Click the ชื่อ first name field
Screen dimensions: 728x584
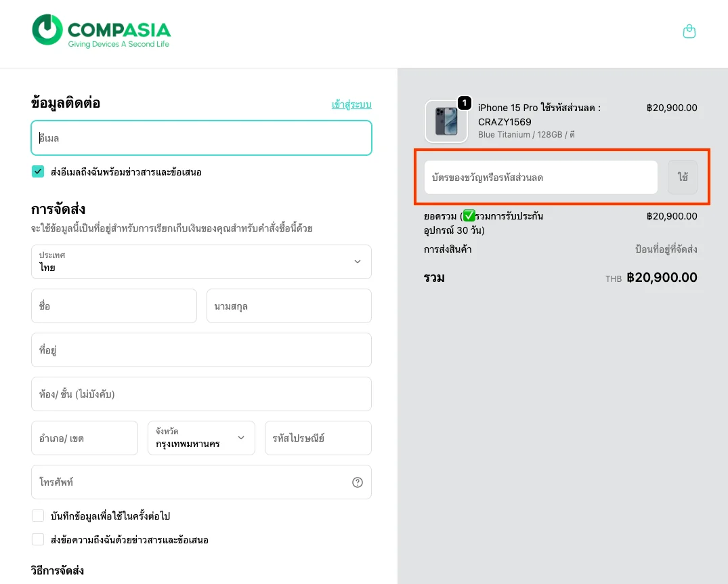coord(114,306)
